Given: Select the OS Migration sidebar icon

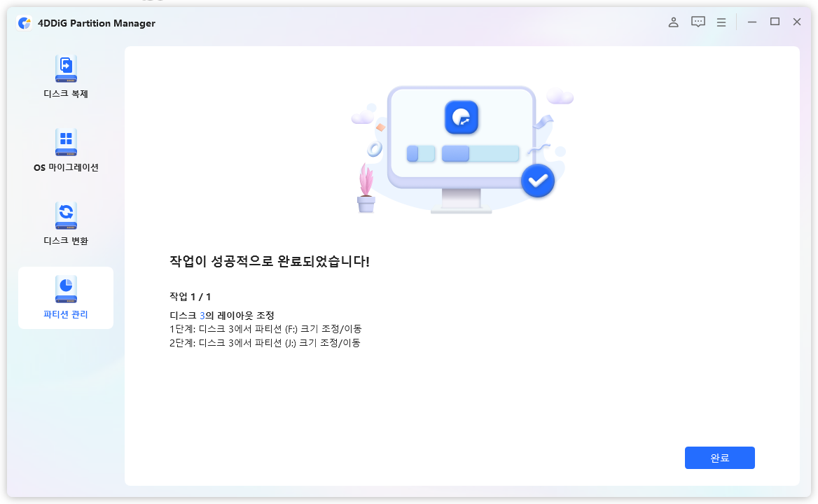Looking at the screenshot, I should tap(65, 142).
